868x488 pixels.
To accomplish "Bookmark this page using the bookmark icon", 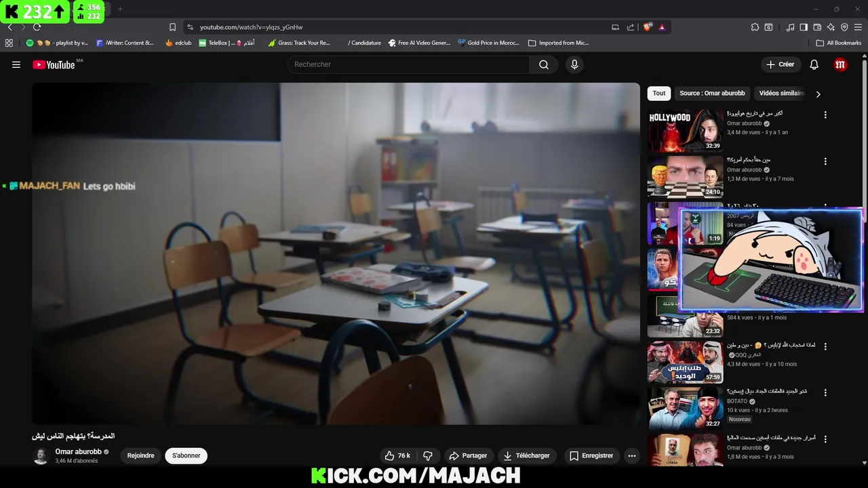I will point(172,27).
